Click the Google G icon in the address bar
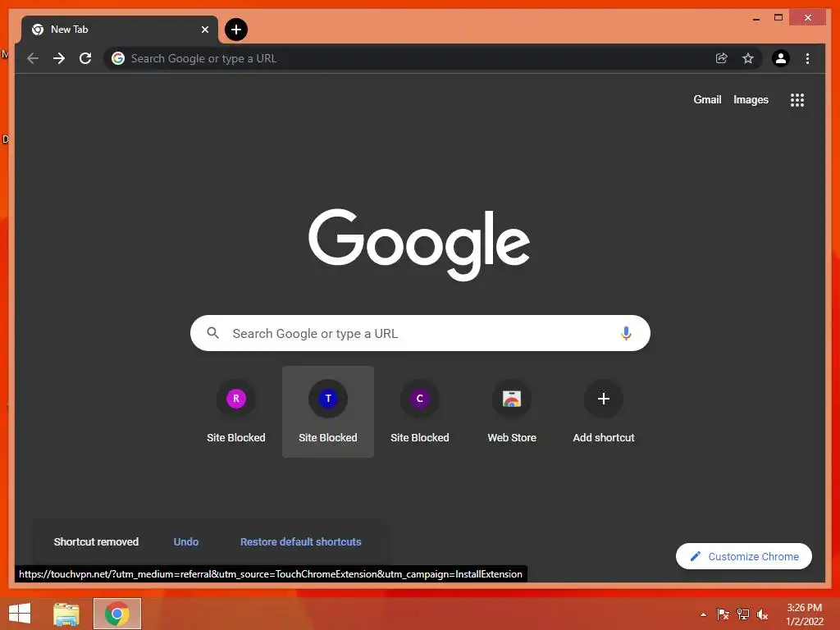Image resolution: width=840 pixels, height=630 pixels. [118, 58]
